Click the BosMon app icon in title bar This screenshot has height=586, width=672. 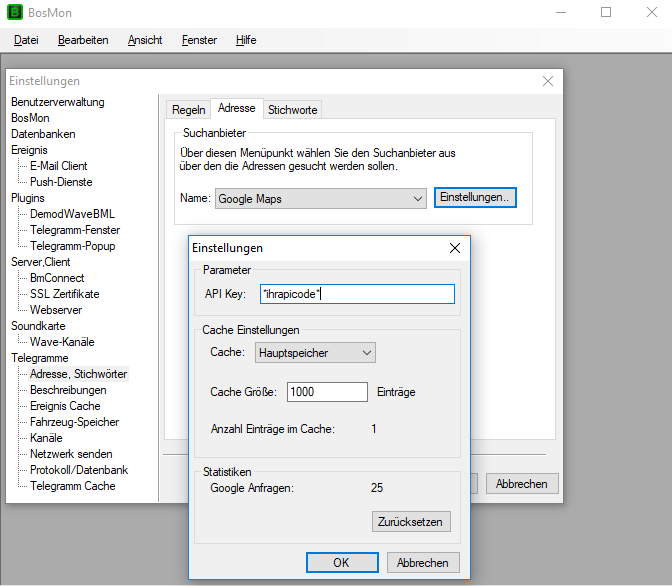tap(15, 12)
